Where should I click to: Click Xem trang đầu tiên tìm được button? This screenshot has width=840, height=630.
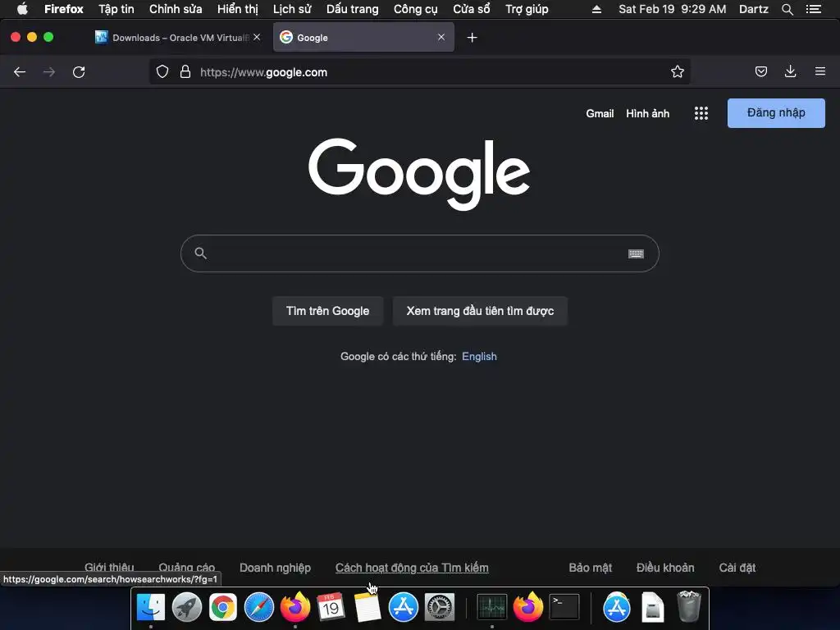point(480,311)
